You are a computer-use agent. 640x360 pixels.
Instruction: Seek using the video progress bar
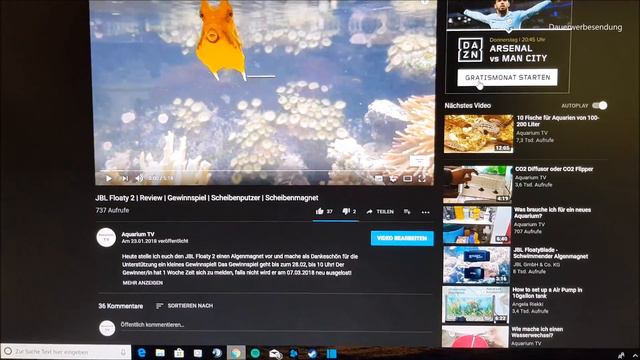click(264, 171)
